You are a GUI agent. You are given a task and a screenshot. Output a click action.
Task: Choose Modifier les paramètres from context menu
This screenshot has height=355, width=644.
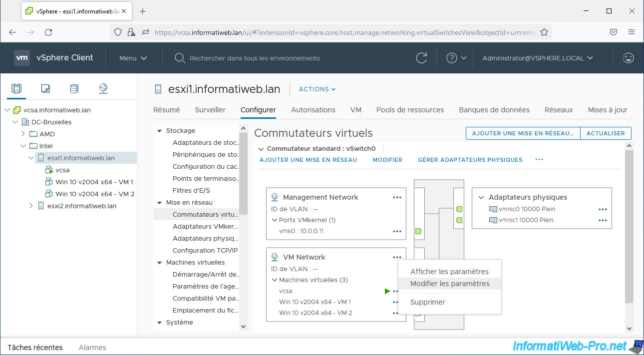(x=449, y=284)
